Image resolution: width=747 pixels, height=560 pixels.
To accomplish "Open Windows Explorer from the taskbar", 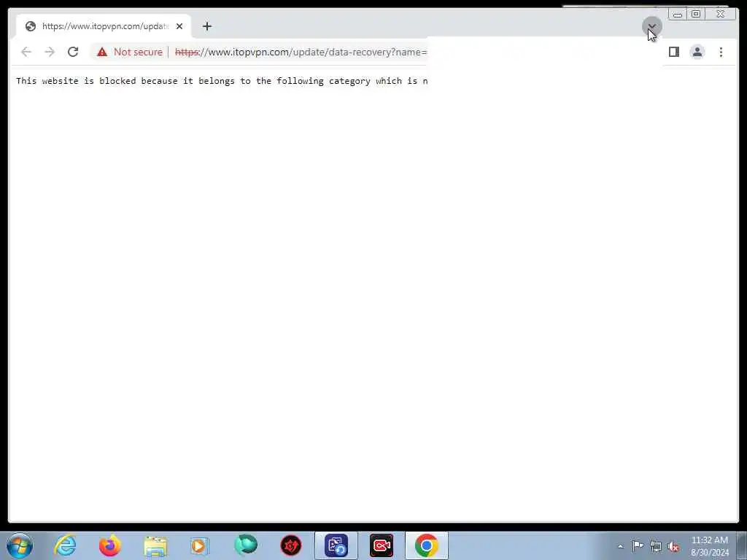I will (155, 545).
